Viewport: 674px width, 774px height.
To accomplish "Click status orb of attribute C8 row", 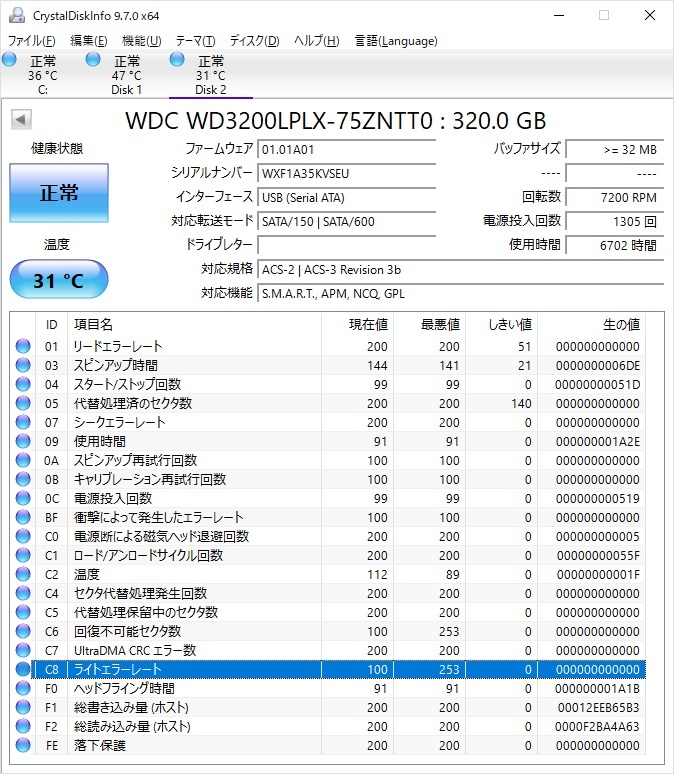I will point(23,669).
